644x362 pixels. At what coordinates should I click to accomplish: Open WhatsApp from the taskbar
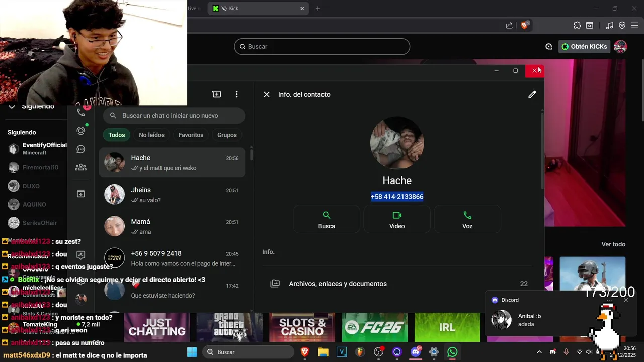click(452, 352)
